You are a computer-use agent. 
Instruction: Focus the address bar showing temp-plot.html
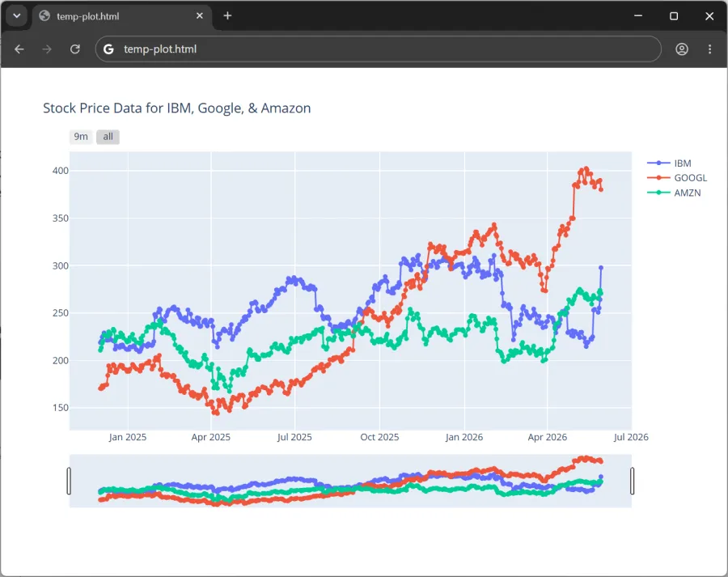coord(379,49)
